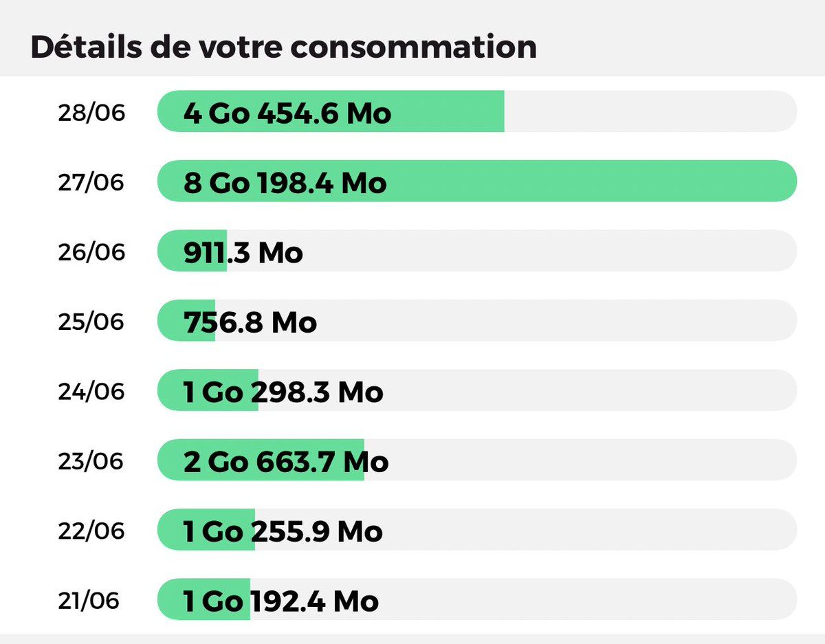The image size is (825, 644).
Task: Click the "Détails de votre consommation" heading
Action: point(283,47)
